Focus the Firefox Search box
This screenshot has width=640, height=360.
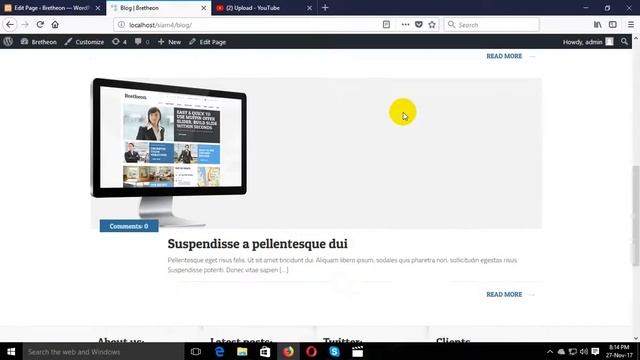pos(491,24)
